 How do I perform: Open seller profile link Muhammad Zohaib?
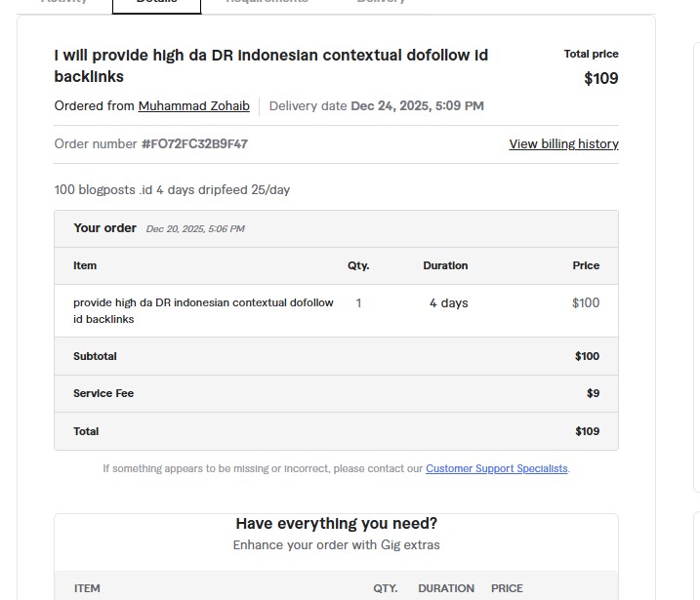tap(193, 105)
